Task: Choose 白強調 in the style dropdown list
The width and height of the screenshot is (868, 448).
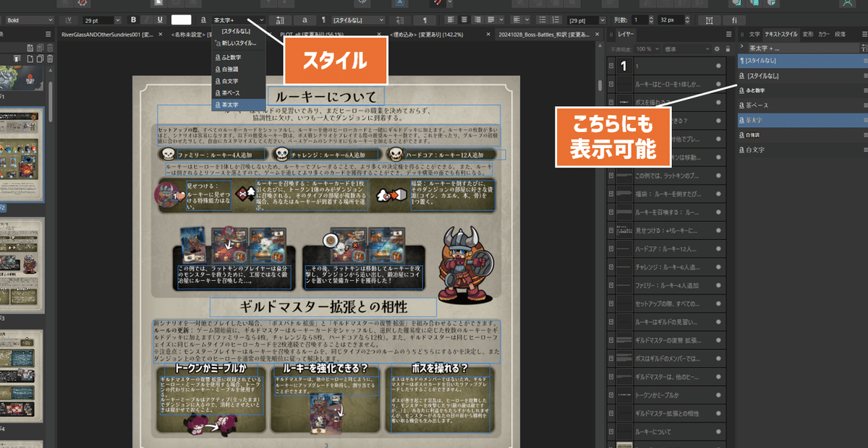Action: pyautogui.click(x=239, y=69)
